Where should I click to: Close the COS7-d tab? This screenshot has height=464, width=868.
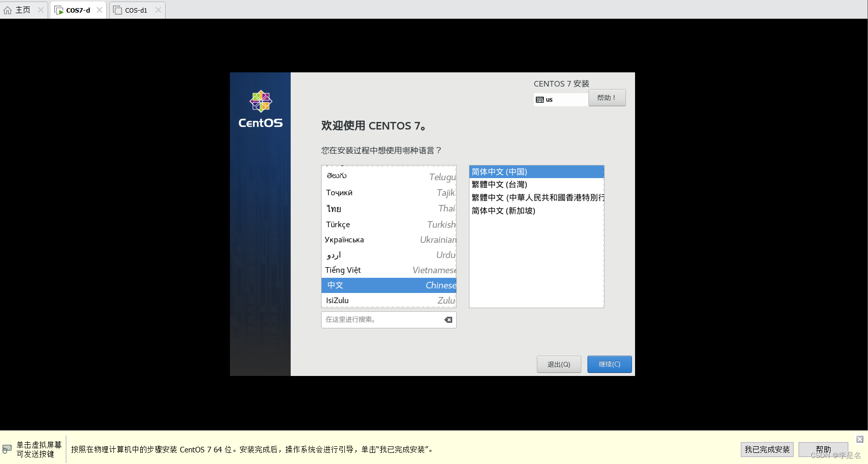click(99, 10)
